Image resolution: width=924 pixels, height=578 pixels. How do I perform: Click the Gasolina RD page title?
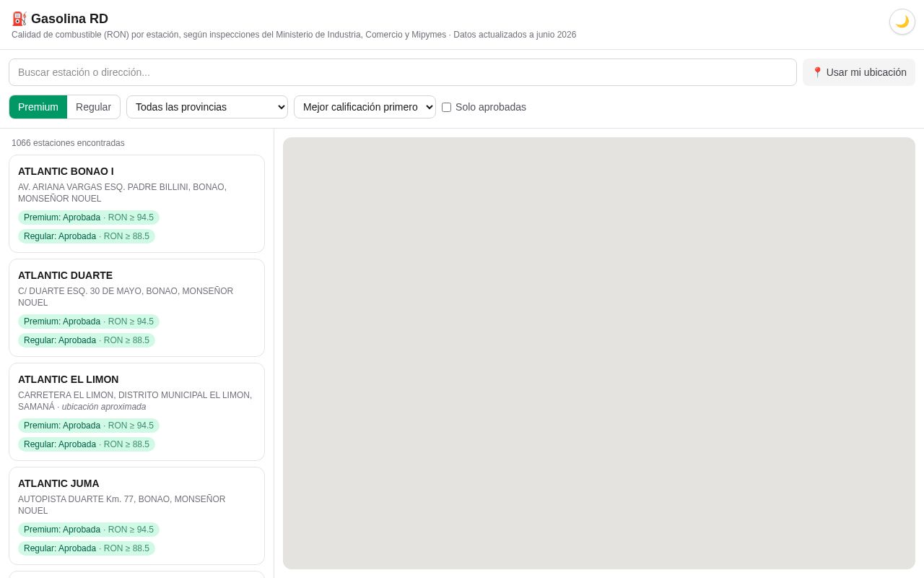(69, 19)
